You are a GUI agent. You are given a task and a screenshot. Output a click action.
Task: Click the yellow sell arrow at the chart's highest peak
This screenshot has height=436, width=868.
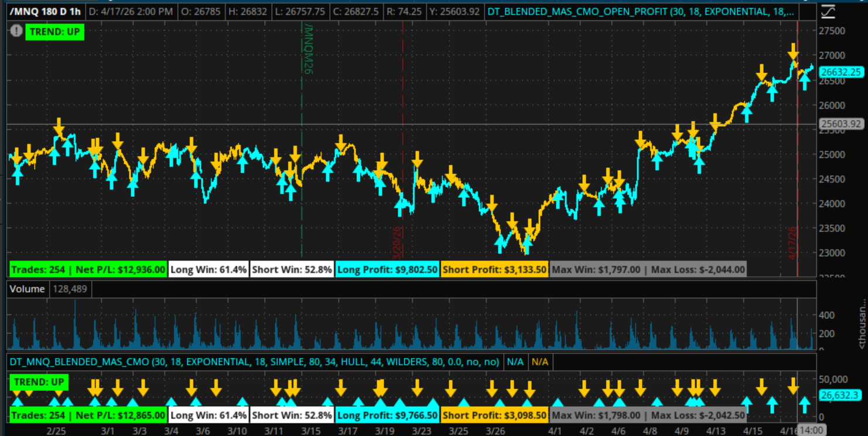tap(793, 51)
